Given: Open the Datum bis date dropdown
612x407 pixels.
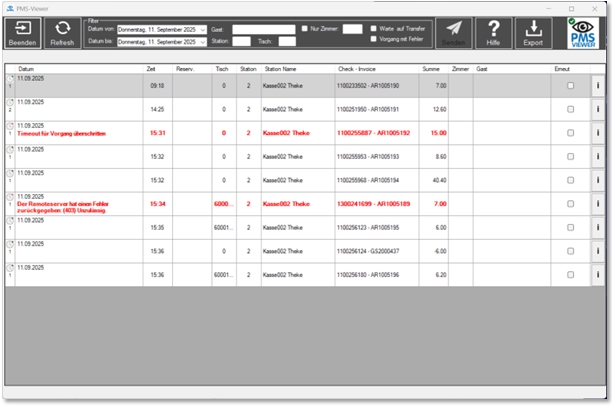Looking at the screenshot, I should click(203, 41).
